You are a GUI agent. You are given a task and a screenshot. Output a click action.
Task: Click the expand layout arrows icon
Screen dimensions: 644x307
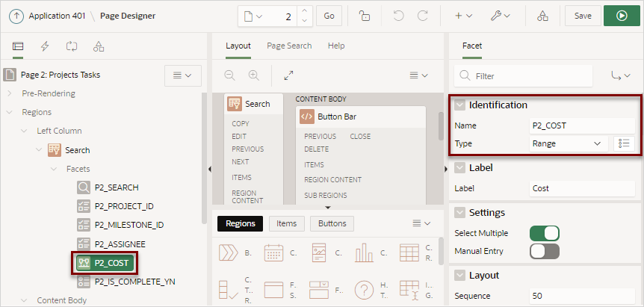coord(288,75)
